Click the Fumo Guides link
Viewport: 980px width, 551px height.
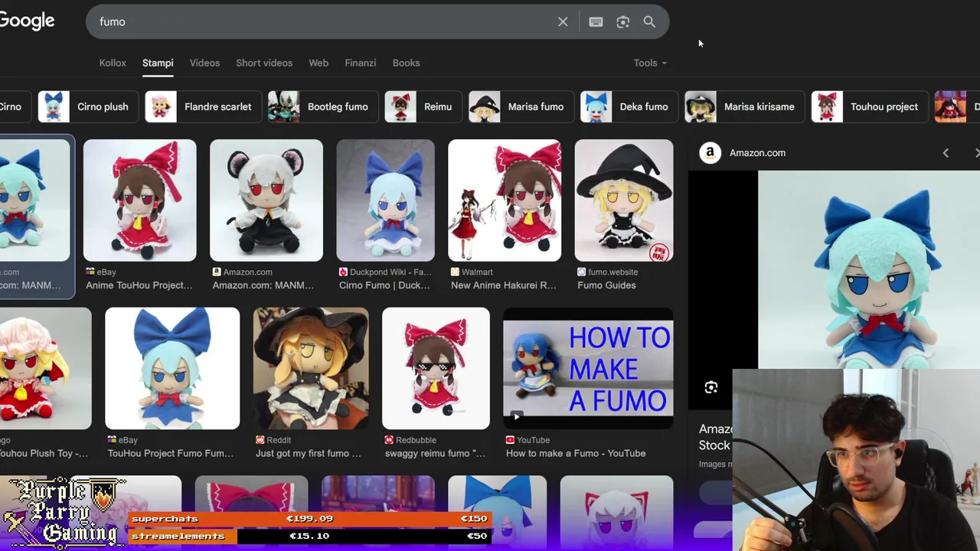click(x=606, y=285)
